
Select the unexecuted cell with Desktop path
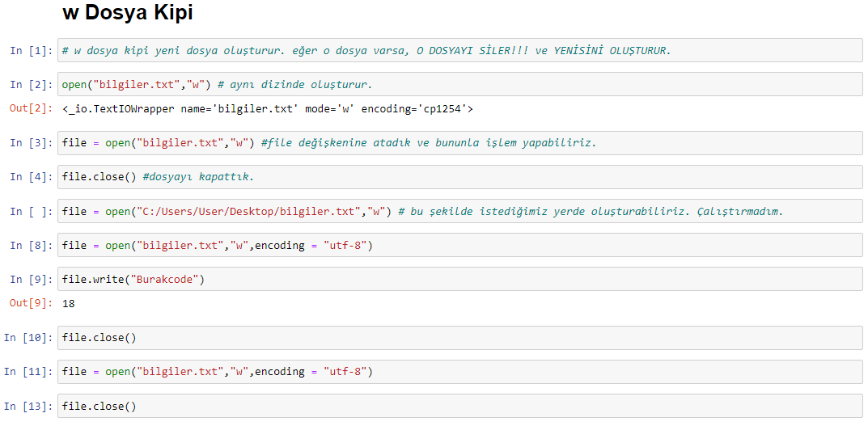pyautogui.click(x=460, y=211)
